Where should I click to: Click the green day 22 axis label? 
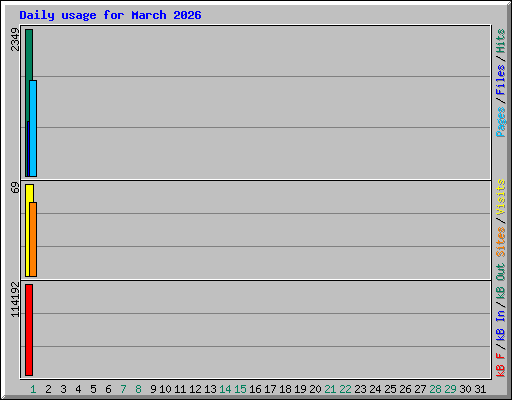tap(345, 389)
